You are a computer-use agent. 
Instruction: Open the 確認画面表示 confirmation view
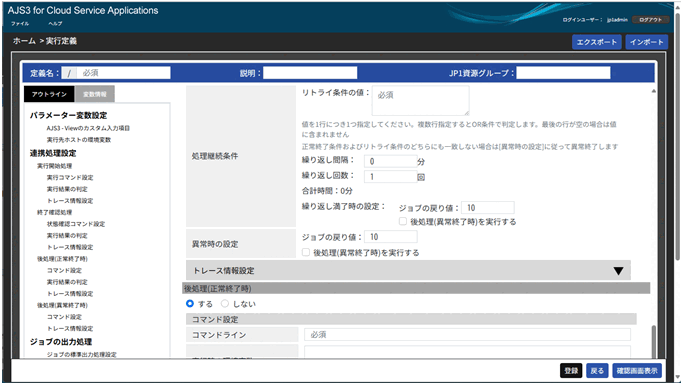pyautogui.click(x=637, y=371)
